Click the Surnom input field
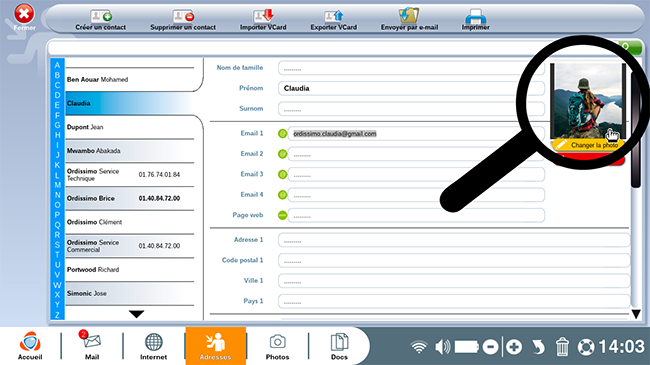 411,109
